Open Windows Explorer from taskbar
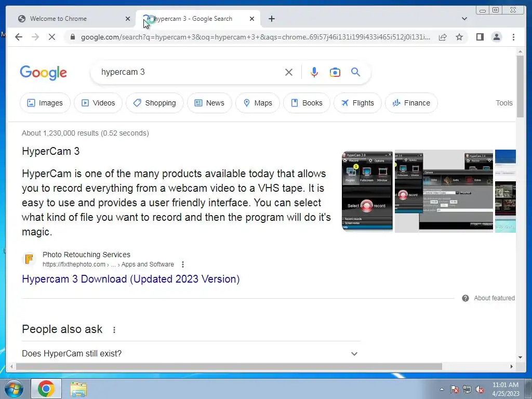 click(x=78, y=390)
